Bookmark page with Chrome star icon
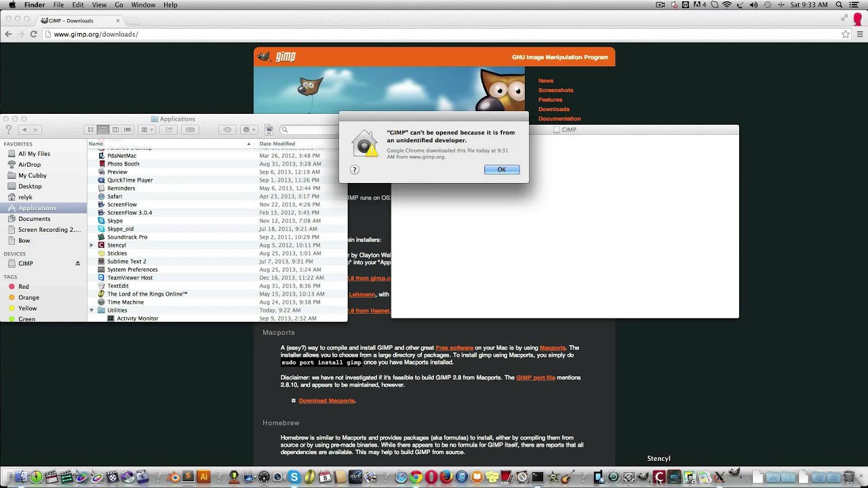This screenshot has width=868, height=488. (846, 34)
